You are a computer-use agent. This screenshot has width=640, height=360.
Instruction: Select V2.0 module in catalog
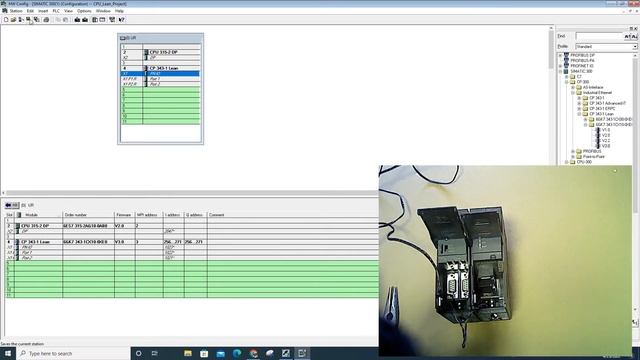[606, 135]
